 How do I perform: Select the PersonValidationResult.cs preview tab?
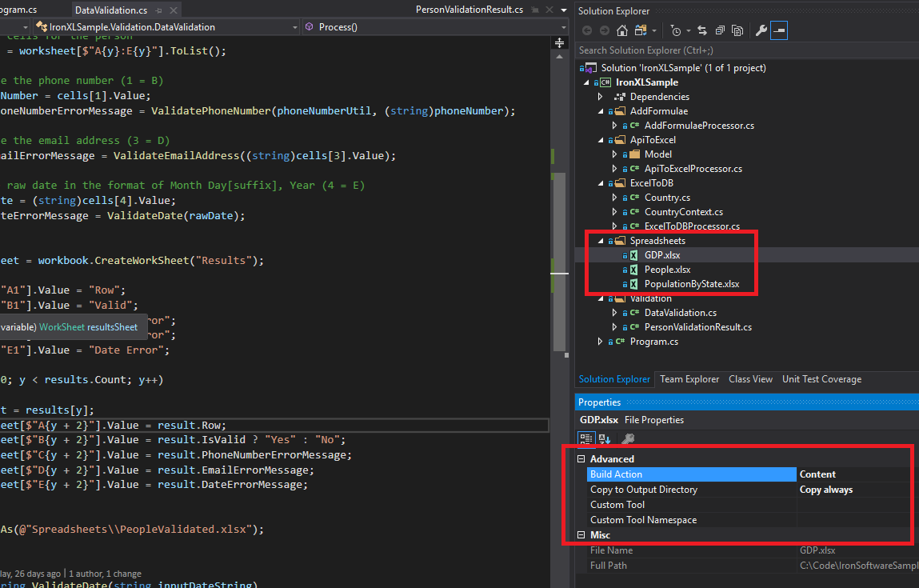(469, 10)
